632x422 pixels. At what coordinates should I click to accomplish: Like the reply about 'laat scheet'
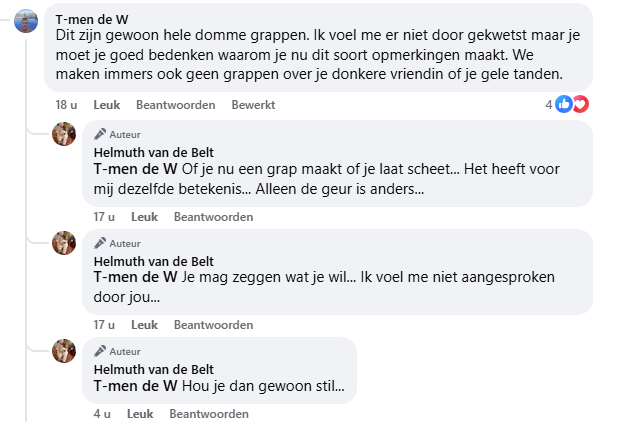pos(144,216)
